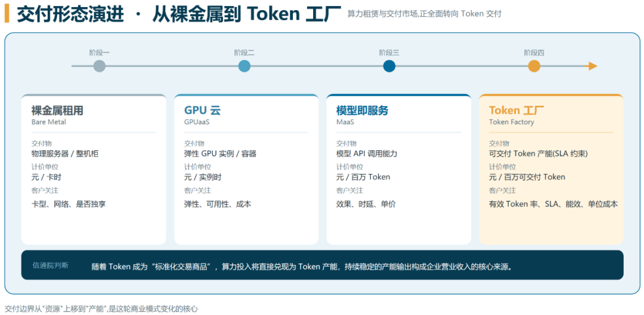Image resolution: width=644 pixels, height=315 pixels.
Task: Click the Token 工厂 card heading
Action: click(x=516, y=110)
